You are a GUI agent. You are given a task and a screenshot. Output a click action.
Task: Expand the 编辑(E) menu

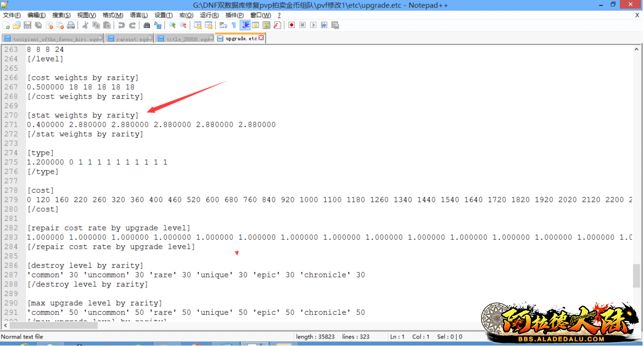tap(36, 15)
